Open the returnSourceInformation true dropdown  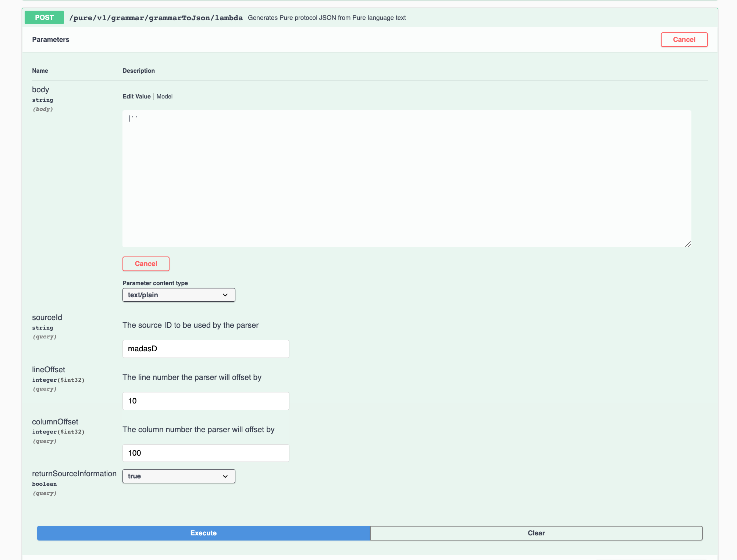[x=178, y=476]
